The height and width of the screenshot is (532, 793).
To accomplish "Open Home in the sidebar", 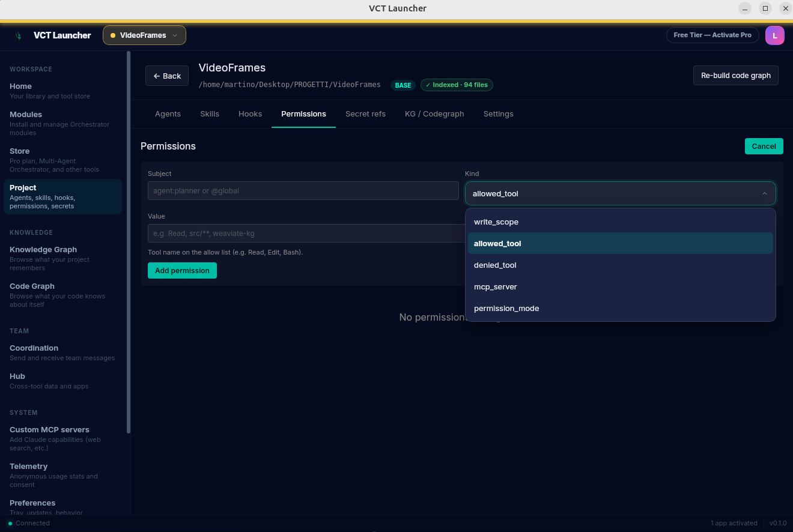I will pos(62,91).
